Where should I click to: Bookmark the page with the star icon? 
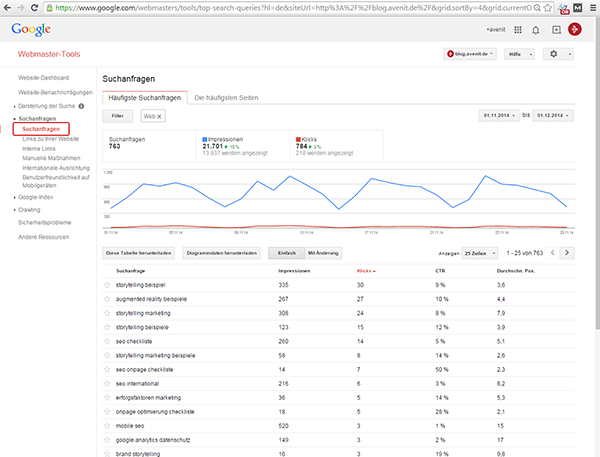coord(548,8)
